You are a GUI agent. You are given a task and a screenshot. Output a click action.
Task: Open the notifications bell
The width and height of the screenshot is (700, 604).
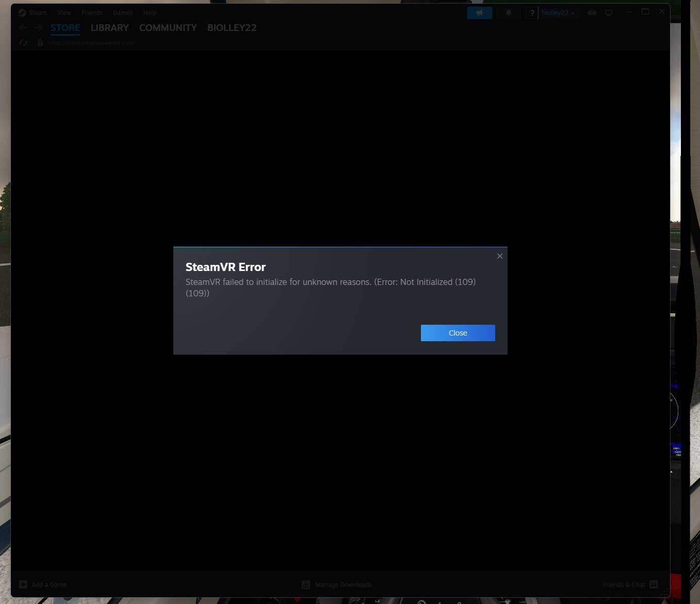point(508,13)
